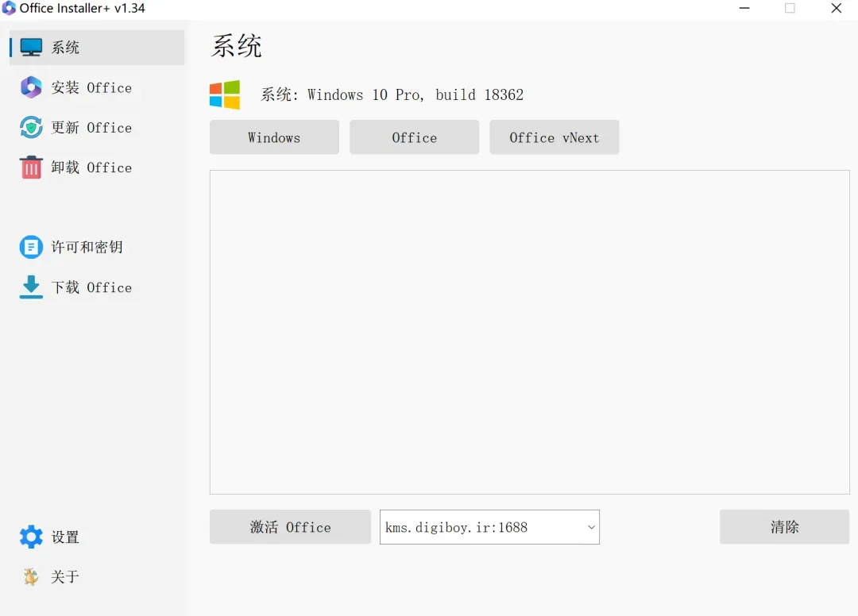Click the 激活 Office button
The image size is (858, 616).
coord(290,527)
